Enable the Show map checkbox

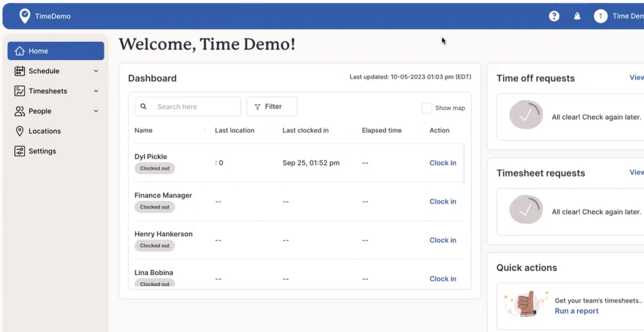tap(427, 108)
